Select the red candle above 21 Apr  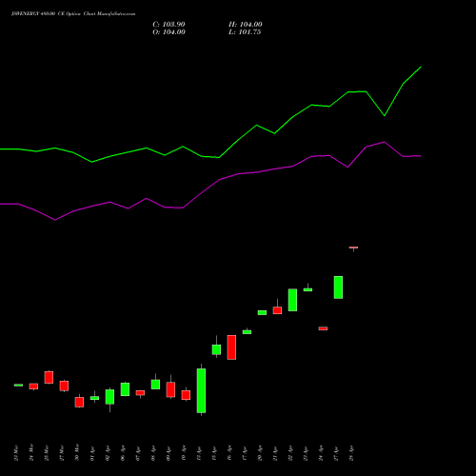277,310
